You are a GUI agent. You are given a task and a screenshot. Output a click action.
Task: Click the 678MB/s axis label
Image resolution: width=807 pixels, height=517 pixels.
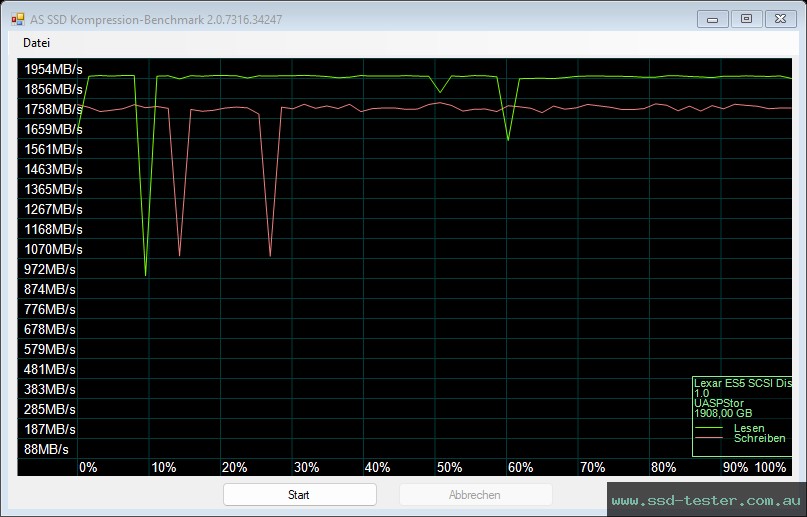coord(49,330)
